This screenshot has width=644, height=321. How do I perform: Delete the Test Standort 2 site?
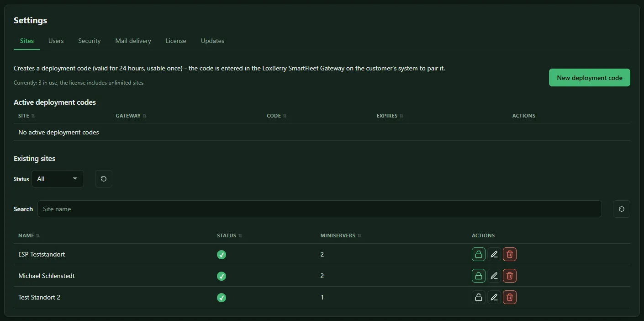tap(510, 297)
